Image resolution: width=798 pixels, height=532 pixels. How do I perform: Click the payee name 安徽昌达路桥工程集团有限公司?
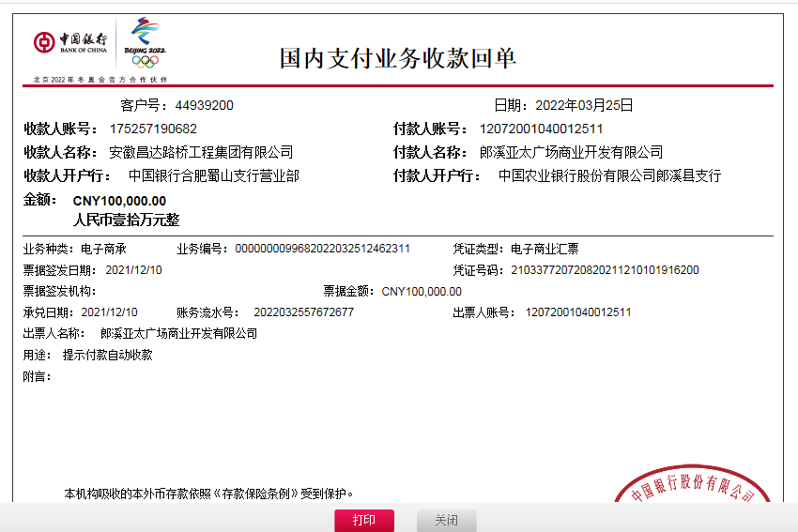coord(201,152)
